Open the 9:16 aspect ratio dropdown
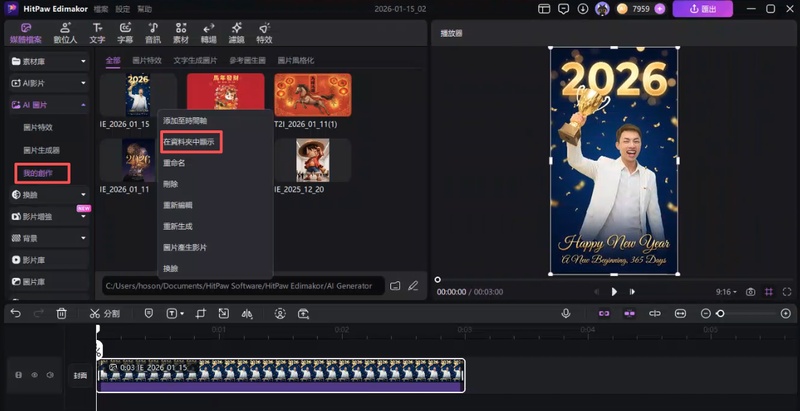This screenshot has width=800, height=411. (x=725, y=292)
